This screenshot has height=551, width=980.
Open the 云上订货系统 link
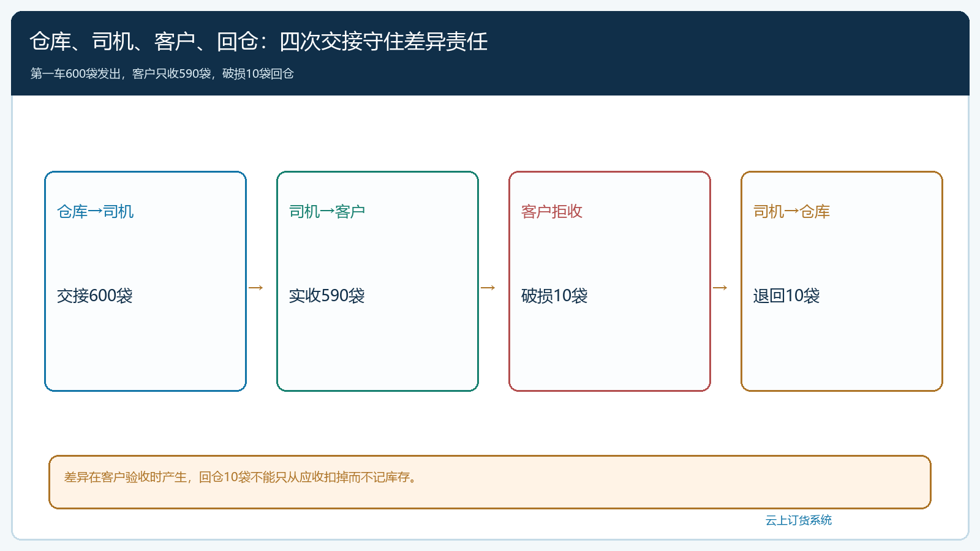coord(799,520)
